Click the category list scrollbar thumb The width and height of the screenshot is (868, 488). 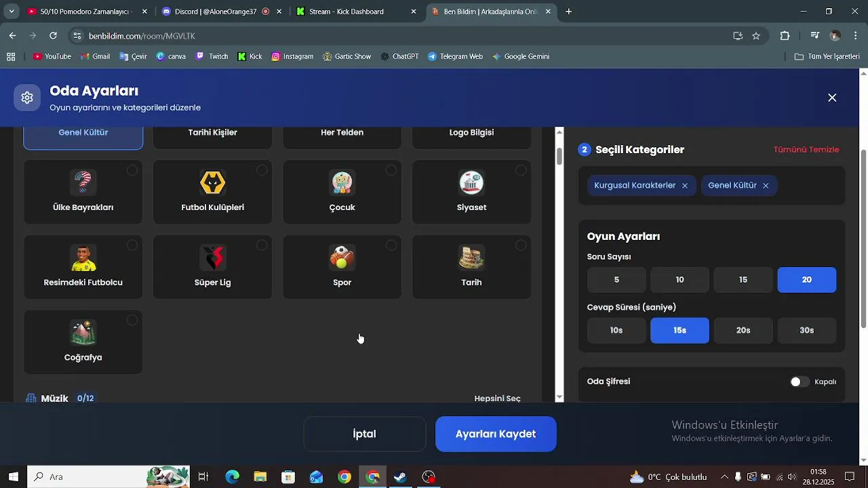coord(559,156)
